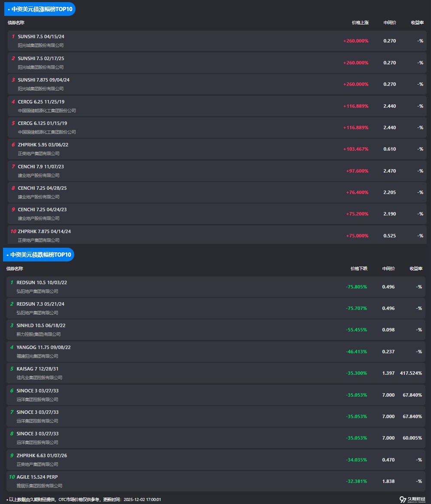Viewport: 431px width, 504px height.
Task: Select the ZHPRHK 5.95 03/06/22 bond
Action: [x=43, y=145]
